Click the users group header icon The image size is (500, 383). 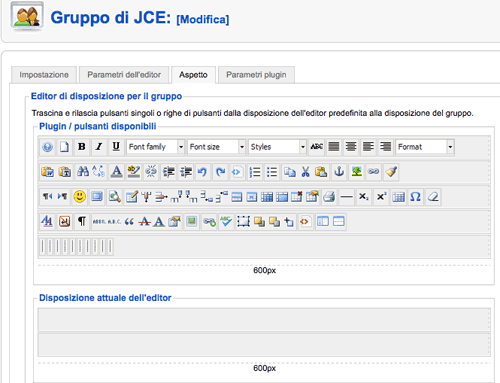(x=27, y=16)
